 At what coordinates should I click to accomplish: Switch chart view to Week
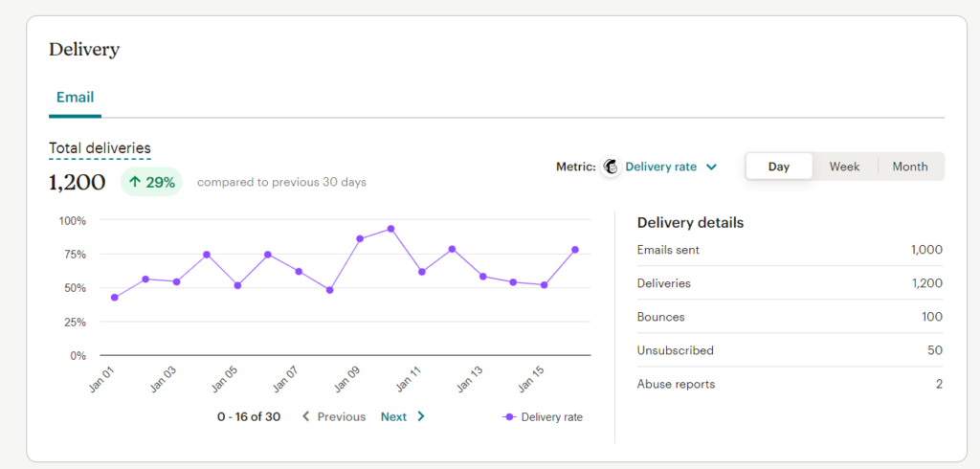coord(844,167)
